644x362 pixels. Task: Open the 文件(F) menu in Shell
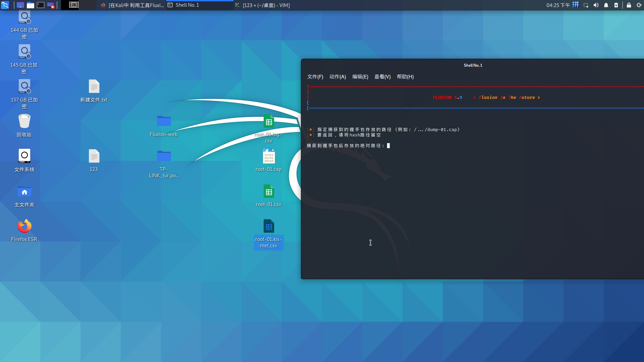315,77
